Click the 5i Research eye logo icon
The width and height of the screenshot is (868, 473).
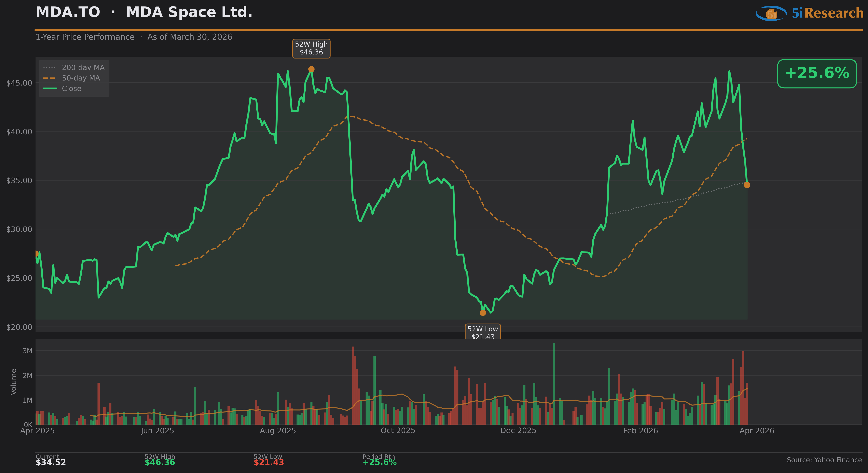click(771, 13)
